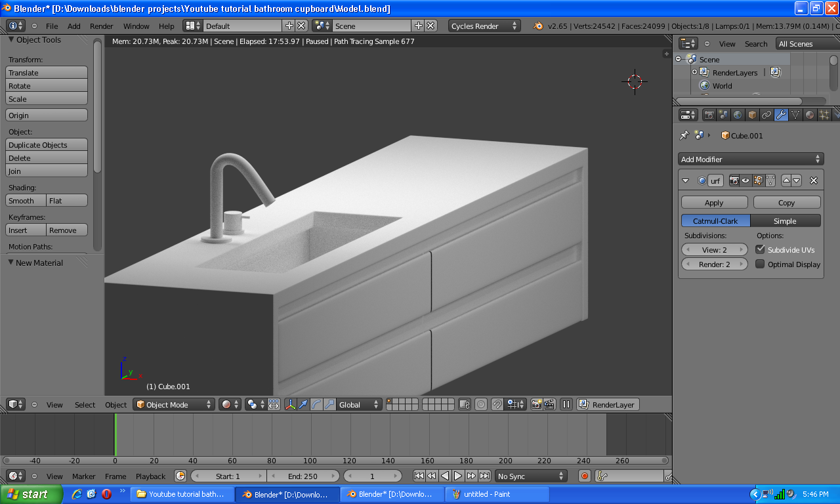
Task: Open the Render properties tab
Action: click(709, 114)
